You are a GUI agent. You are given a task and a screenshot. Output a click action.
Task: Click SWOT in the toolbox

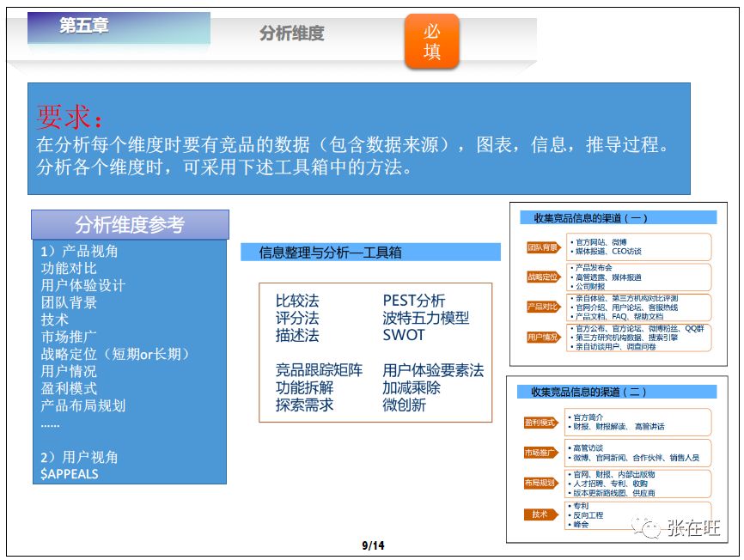(x=404, y=335)
